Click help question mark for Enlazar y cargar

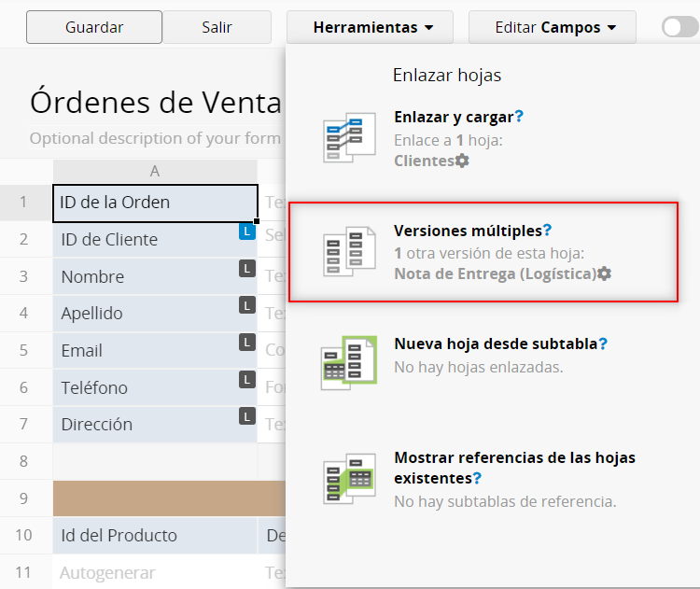pos(519,118)
